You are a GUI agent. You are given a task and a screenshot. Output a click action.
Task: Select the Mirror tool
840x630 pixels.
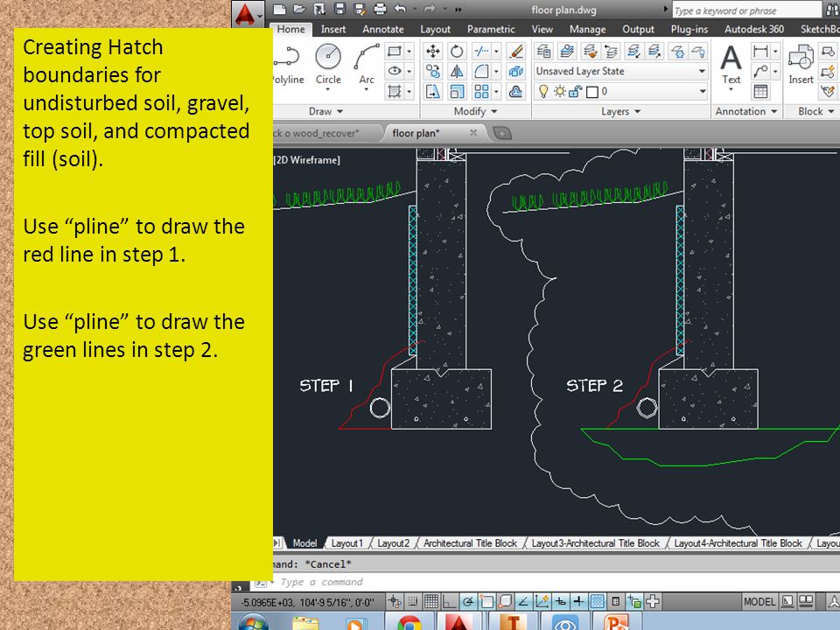tap(457, 71)
